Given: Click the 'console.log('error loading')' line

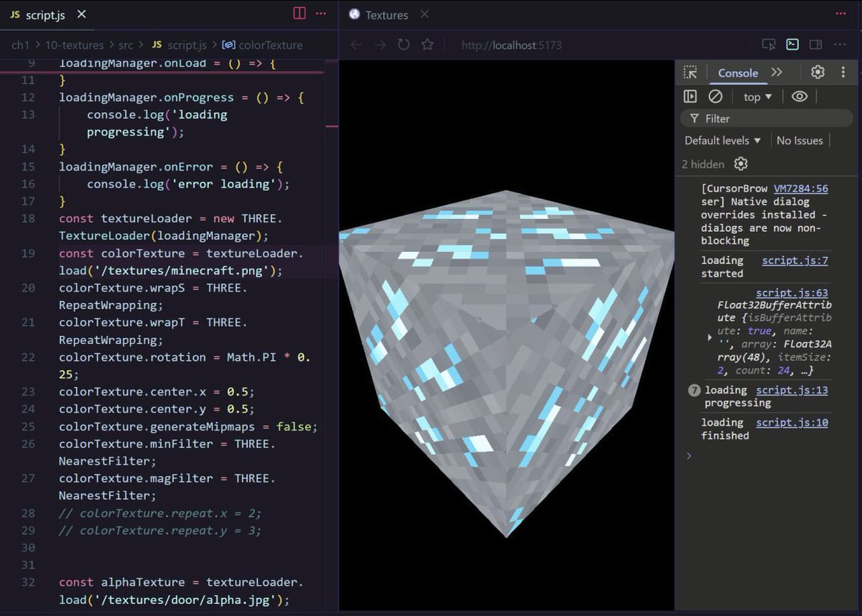Looking at the screenshot, I should coord(188,184).
